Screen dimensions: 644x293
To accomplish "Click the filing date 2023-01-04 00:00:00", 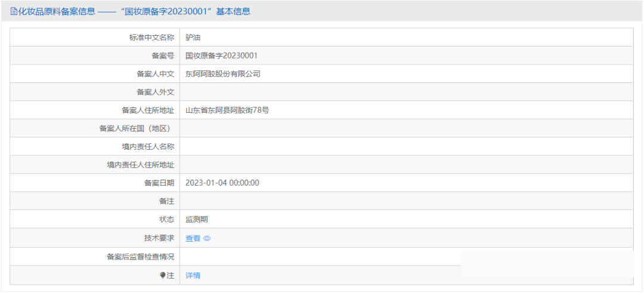I will tap(222, 183).
